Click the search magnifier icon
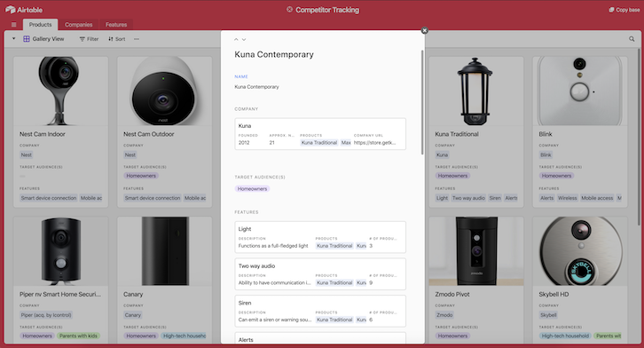Image resolution: width=644 pixels, height=348 pixels. point(632,39)
